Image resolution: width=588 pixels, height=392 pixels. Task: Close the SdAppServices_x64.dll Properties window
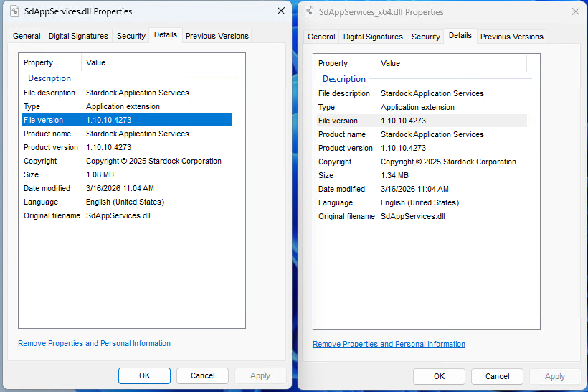point(575,12)
